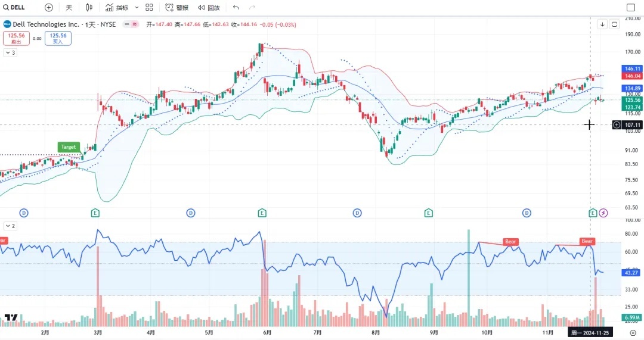Open the candlestick chart type selector
Image resolution: width=644 pixels, height=340 pixels.
tap(89, 8)
